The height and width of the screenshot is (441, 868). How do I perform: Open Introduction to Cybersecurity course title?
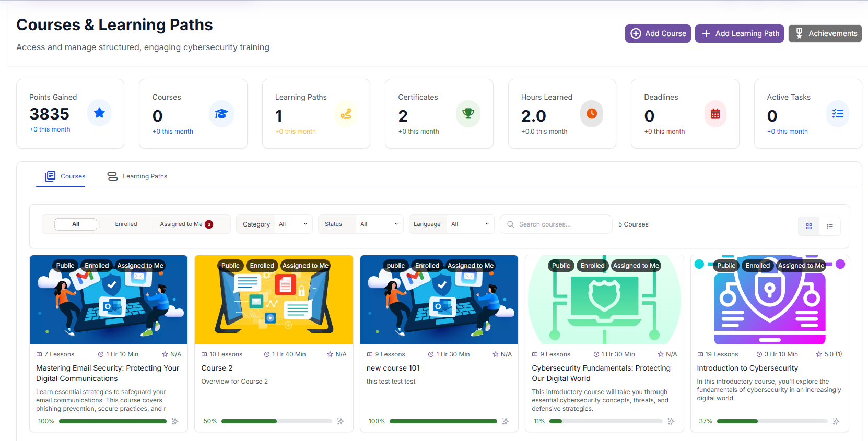(747, 368)
